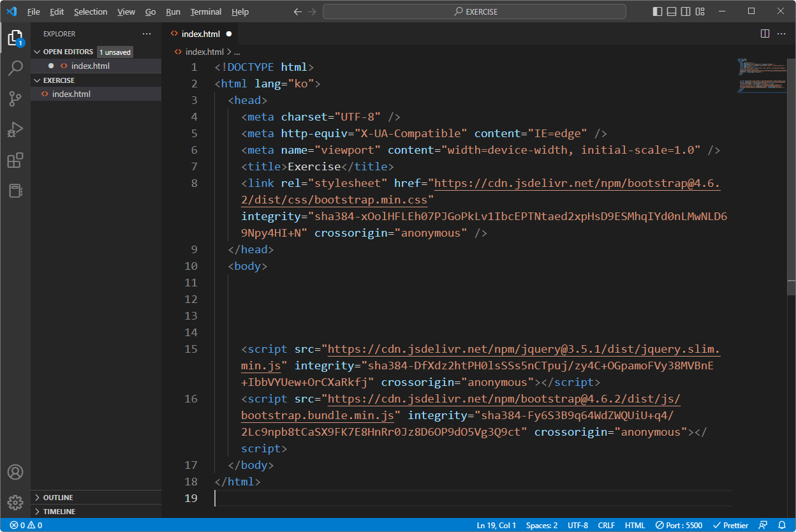Open the Selection menu

coord(91,11)
